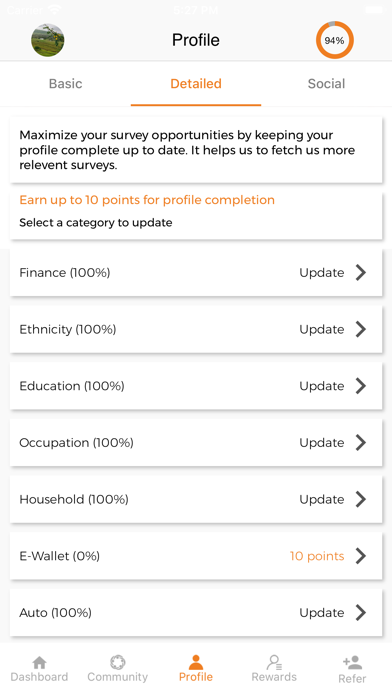The image size is (392, 696).
Task: Click Update next to Occupation
Action: (x=322, y=443)
